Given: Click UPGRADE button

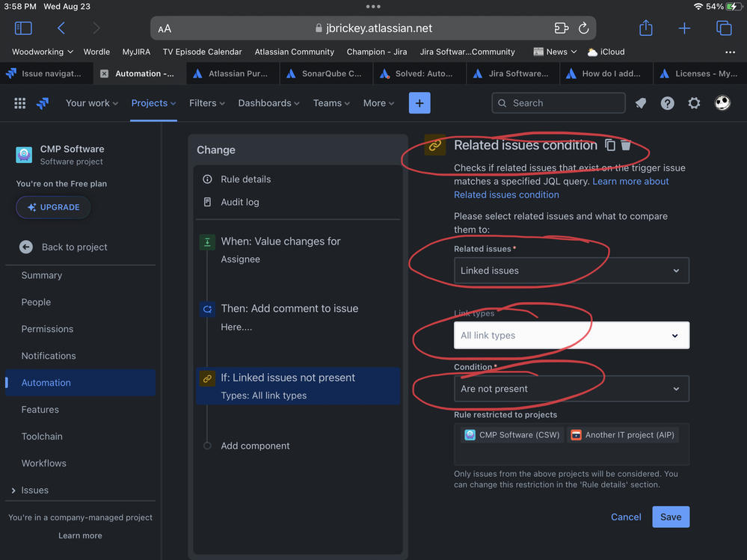Looking at the screenshot, I should coord(53,207).
